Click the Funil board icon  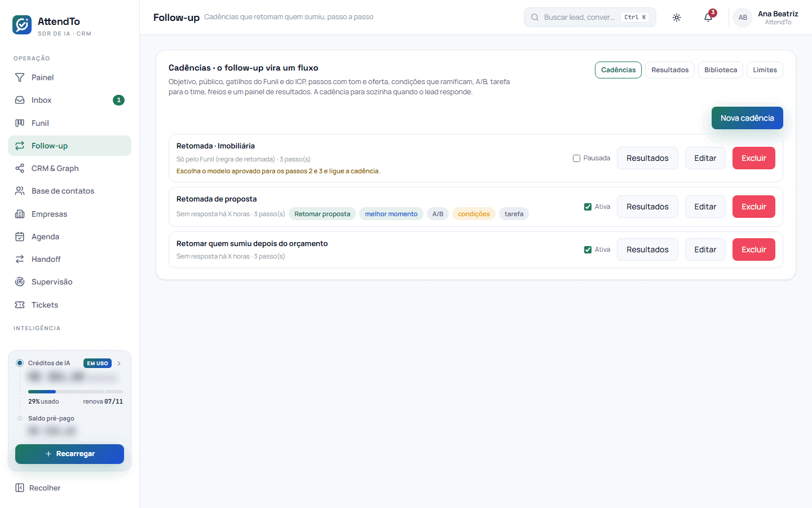tap(20, 123)
